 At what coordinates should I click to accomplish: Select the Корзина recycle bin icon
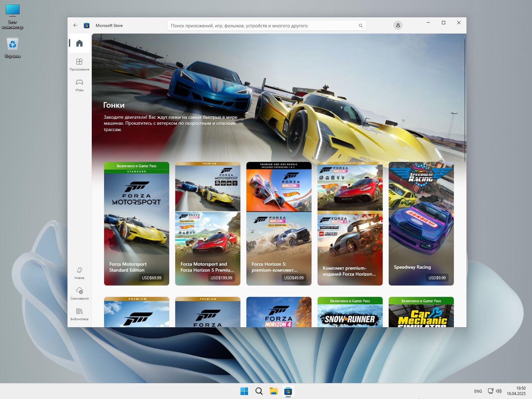(13, 48)
